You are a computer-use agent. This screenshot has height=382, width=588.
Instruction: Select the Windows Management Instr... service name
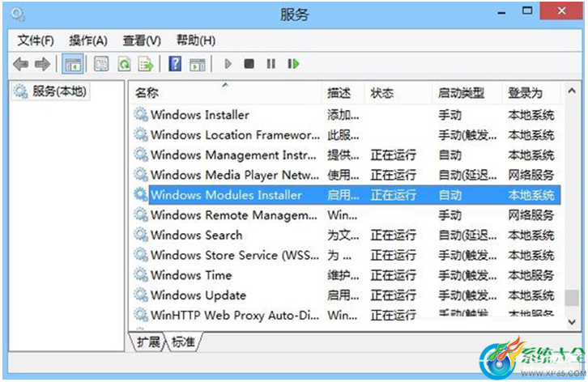[233, 155]
